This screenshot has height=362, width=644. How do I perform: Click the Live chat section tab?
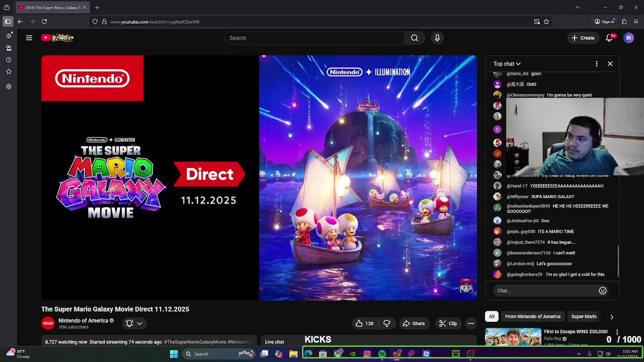point(275,342)
